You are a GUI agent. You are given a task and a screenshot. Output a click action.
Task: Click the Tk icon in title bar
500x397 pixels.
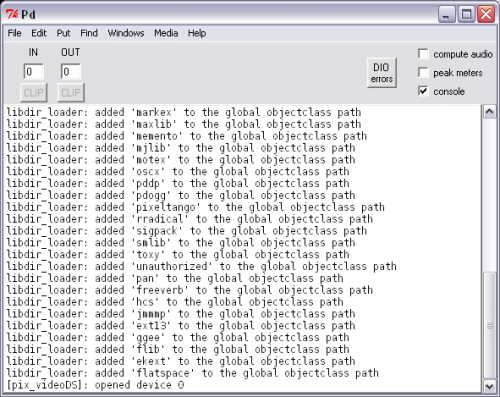point(12,14)
